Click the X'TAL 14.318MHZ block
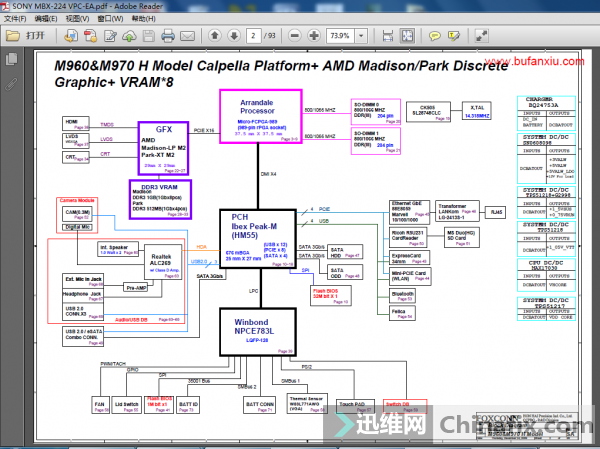 point(476,111)
